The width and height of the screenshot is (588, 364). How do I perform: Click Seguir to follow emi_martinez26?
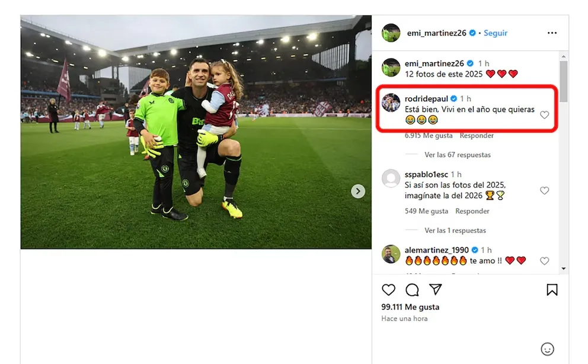tap(496, 33)
